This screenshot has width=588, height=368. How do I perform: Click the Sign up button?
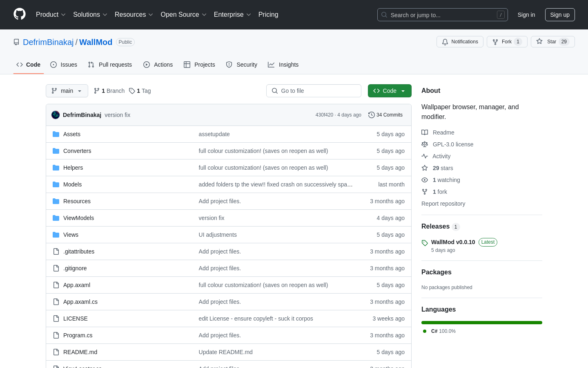[560, 15]
